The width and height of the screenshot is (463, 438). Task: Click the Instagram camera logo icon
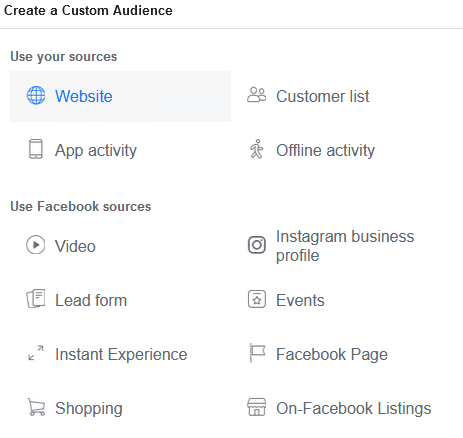click(x=257, y=245)
